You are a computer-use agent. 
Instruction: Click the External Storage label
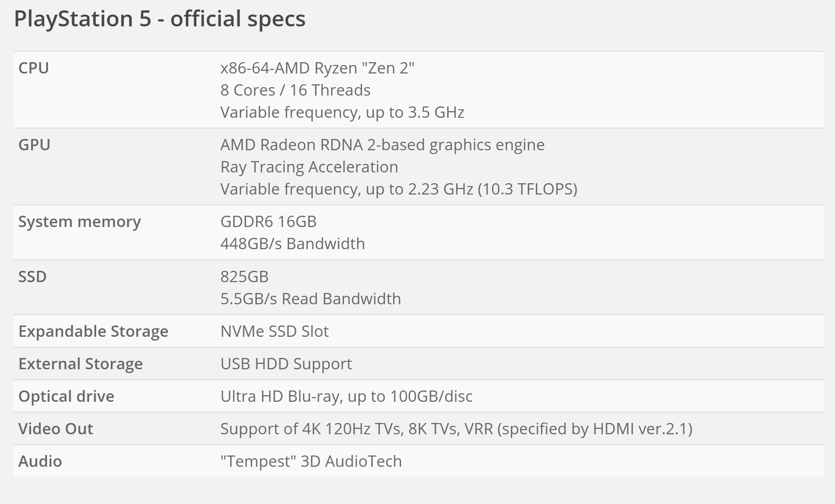[x=81, y=364]
